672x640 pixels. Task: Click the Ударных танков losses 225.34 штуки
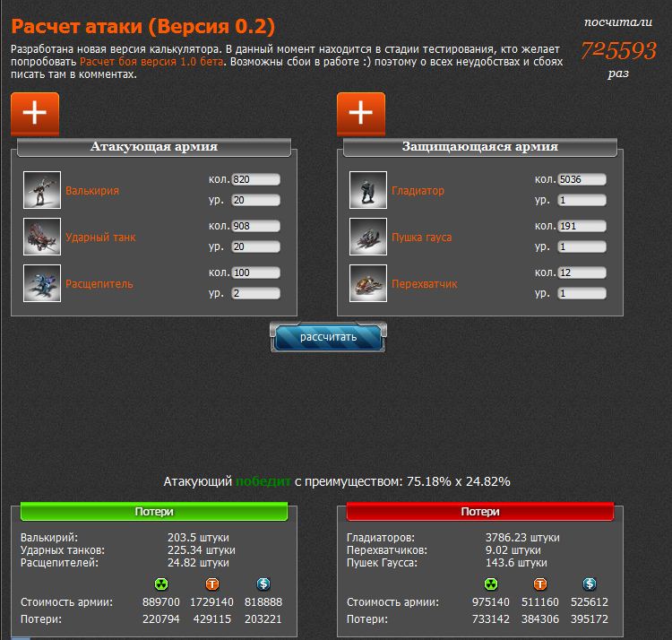pos(201,550)
